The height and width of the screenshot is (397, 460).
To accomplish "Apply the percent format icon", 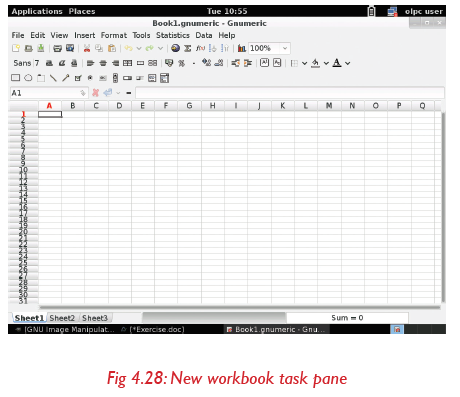I will click(x=182, y=63).
